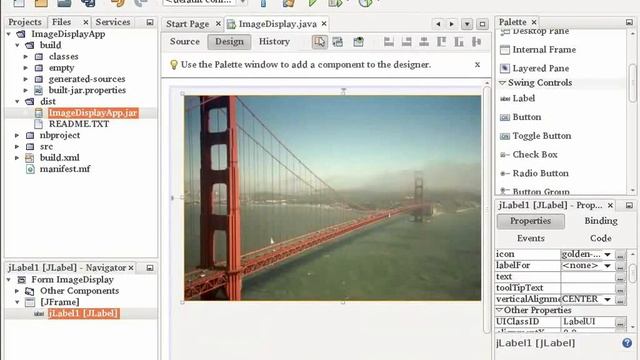Select the Golden Gate image label
The image size is (640, 360).
tap(332, 198)
